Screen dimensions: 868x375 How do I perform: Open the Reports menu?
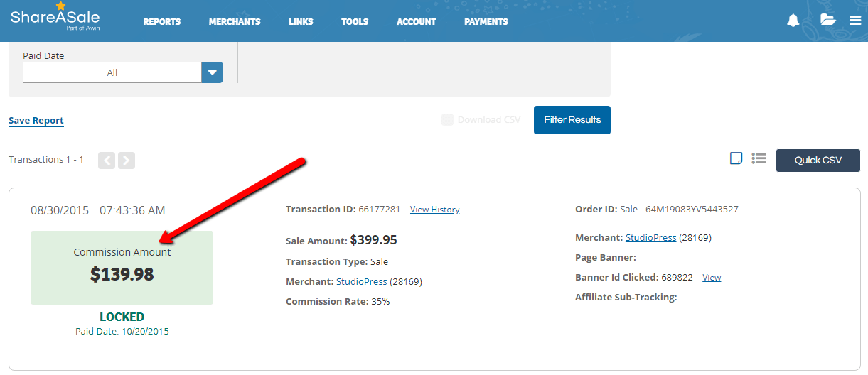coord(162,22)
